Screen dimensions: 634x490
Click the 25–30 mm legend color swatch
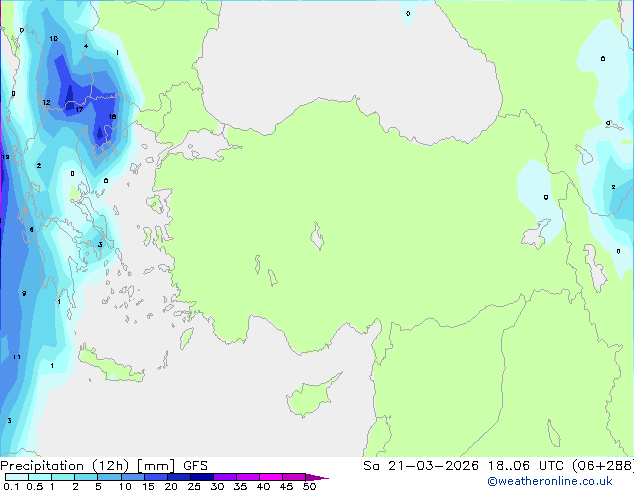pos(202,477)
